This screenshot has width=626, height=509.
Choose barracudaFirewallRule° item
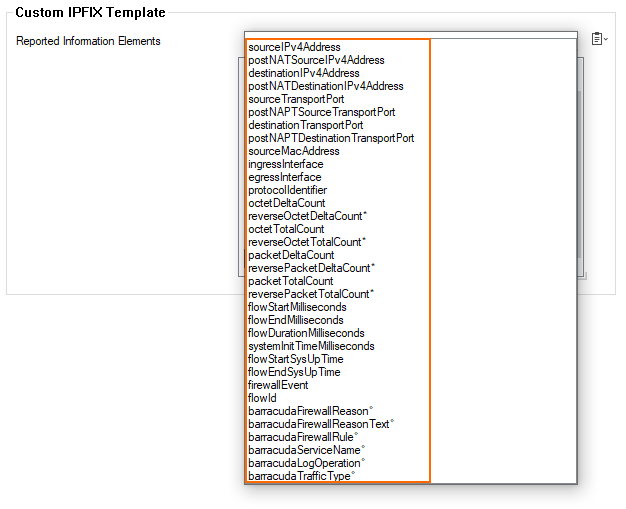point(303,437)
